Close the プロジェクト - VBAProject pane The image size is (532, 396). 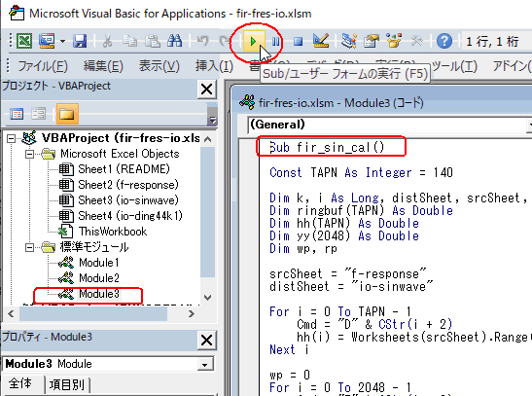207,90
